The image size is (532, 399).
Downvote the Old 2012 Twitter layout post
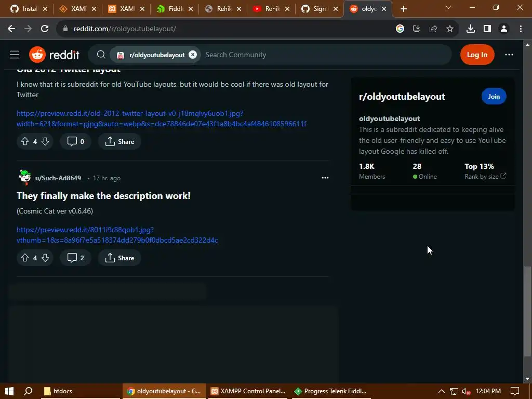pyautogui.click(x=45, y=141)
